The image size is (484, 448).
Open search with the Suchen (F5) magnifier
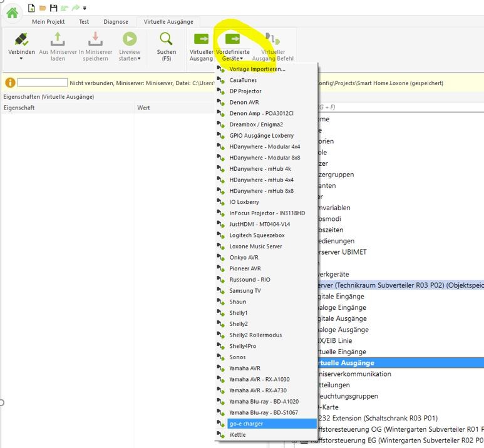(167, 40)
